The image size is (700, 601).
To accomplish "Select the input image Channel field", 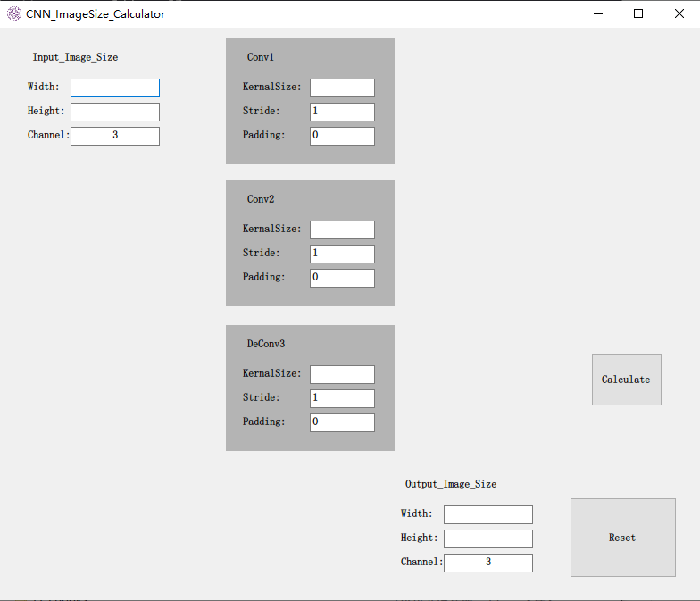I will point(115,136).
